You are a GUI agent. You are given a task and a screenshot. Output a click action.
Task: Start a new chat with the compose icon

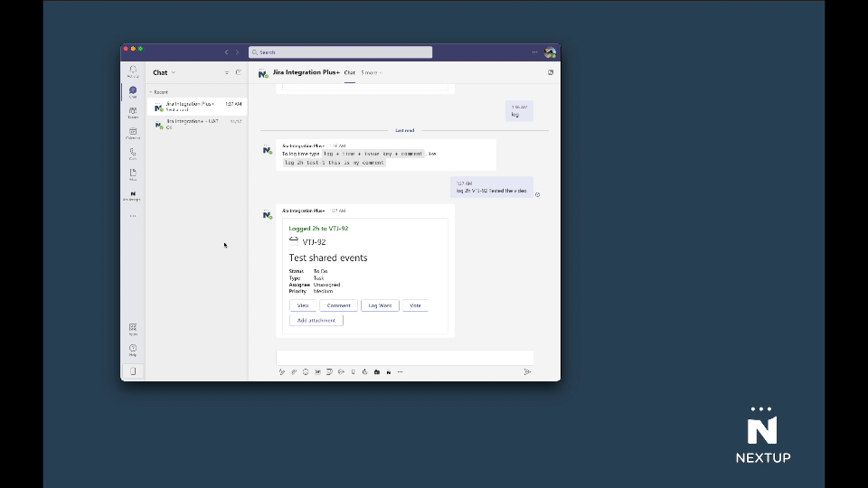tap(239, 72)
